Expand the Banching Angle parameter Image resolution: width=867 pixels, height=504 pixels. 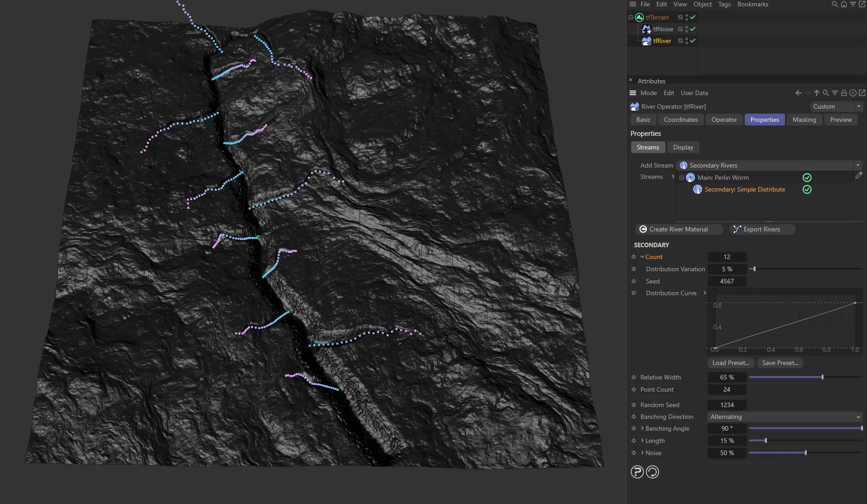(x=642, y=428)
